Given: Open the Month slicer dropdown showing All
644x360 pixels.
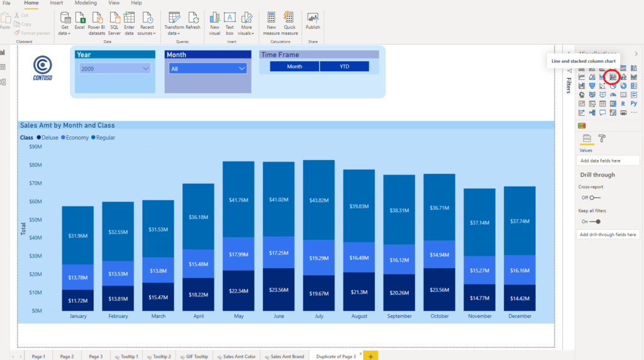Looking at the screenshot, I should tap(208, 69).
